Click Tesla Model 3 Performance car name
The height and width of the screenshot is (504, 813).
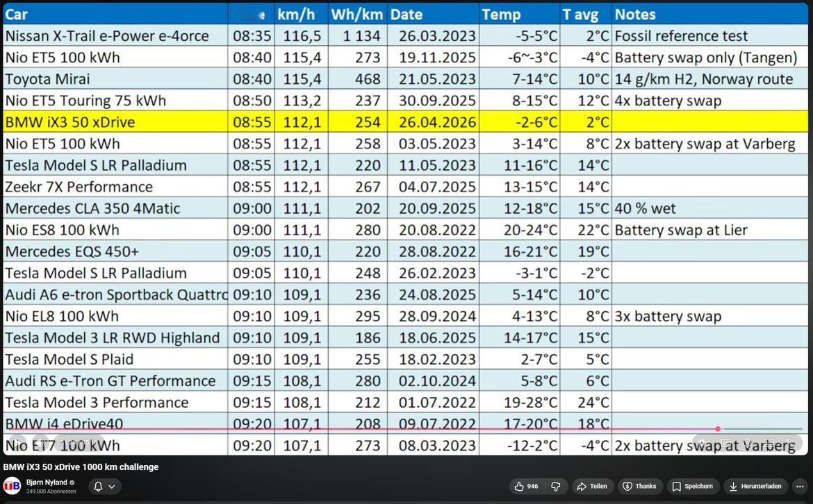point(97,403)
